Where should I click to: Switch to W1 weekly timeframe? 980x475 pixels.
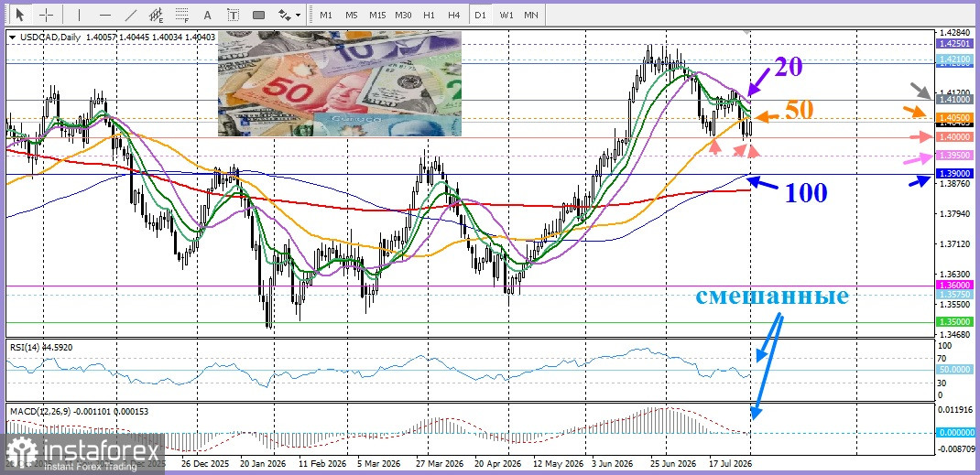point(506,15)
